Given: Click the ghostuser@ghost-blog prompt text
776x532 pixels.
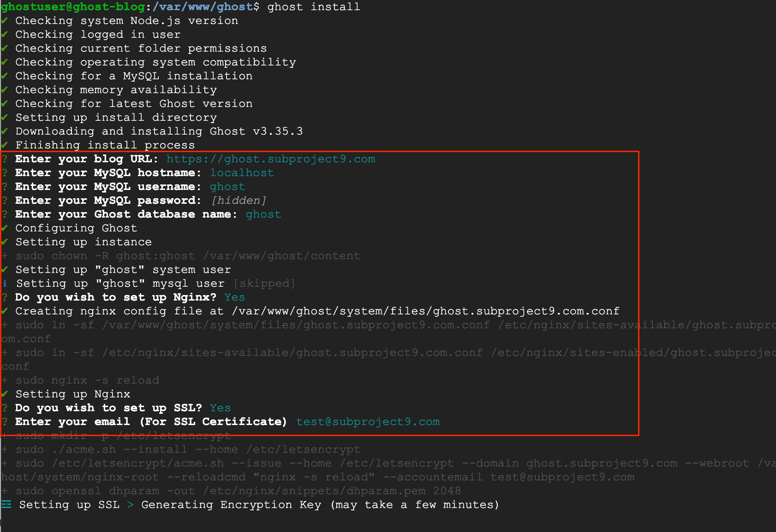Looking at the screenshot, I should pyautogui.click(x=73, y=7).
